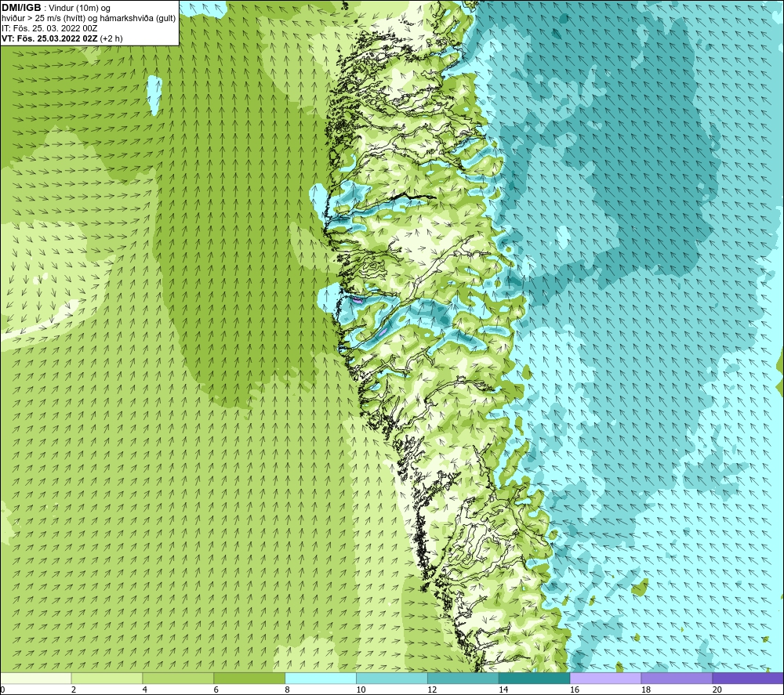Click the 14–16 m/s dark teal legend swatch
Screen dimensions: 784x695
(x=535, y=678)
